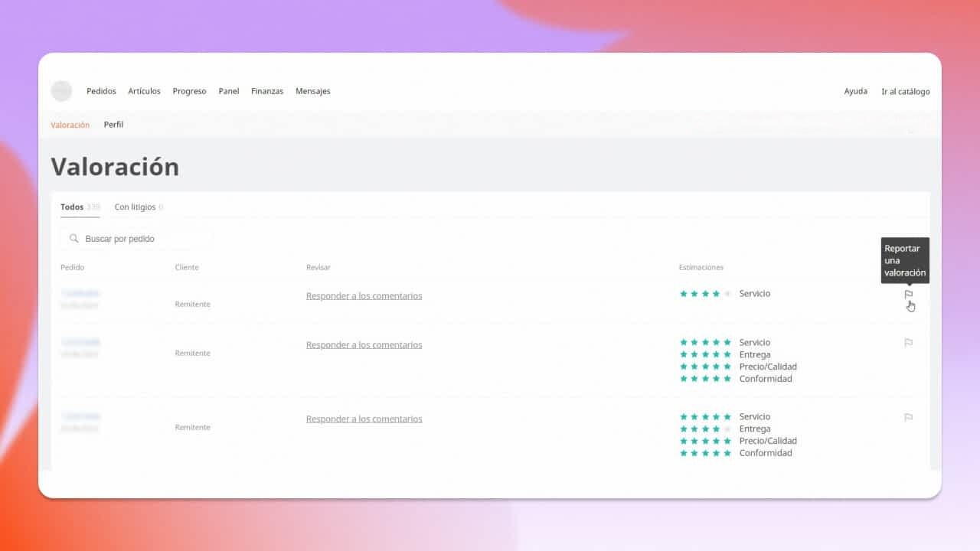Click the magnifier icon in search box
This screenshot has width=980, height=551.
(x=74, y=239)
